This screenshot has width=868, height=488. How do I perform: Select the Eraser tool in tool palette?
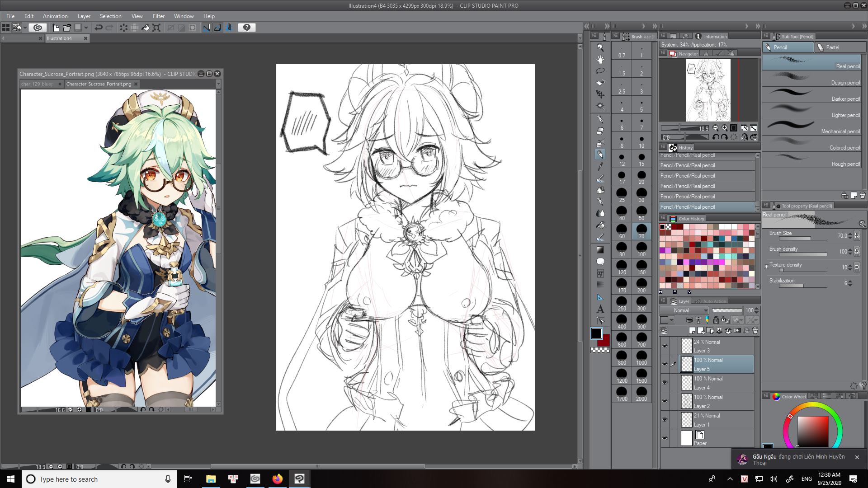pos(600,131)
